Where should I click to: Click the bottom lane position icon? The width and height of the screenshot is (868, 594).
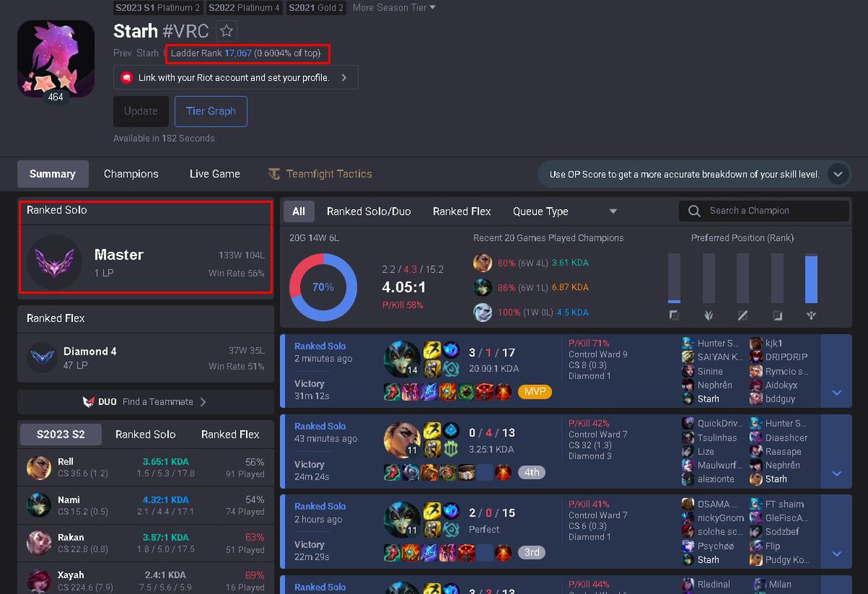pos(777,315)
